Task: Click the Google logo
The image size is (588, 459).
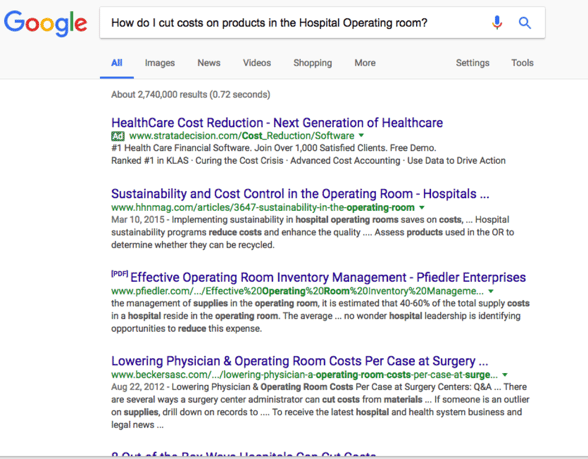Action: click(45, 23)
